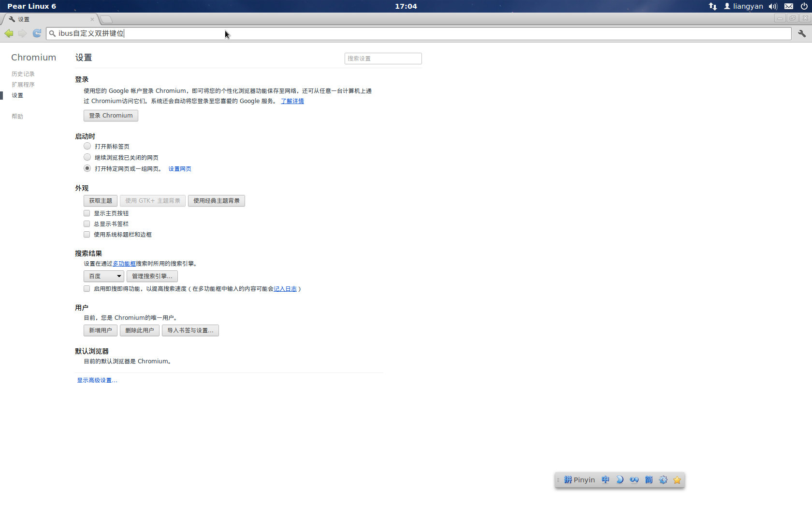The image size is (812, 508).
Task: Open the 百度 search engine dropdown
Action: (x=104, y=276)
